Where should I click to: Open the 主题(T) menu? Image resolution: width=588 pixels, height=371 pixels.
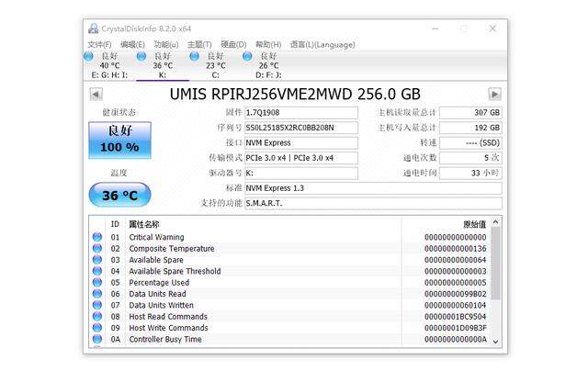point(199,45)
